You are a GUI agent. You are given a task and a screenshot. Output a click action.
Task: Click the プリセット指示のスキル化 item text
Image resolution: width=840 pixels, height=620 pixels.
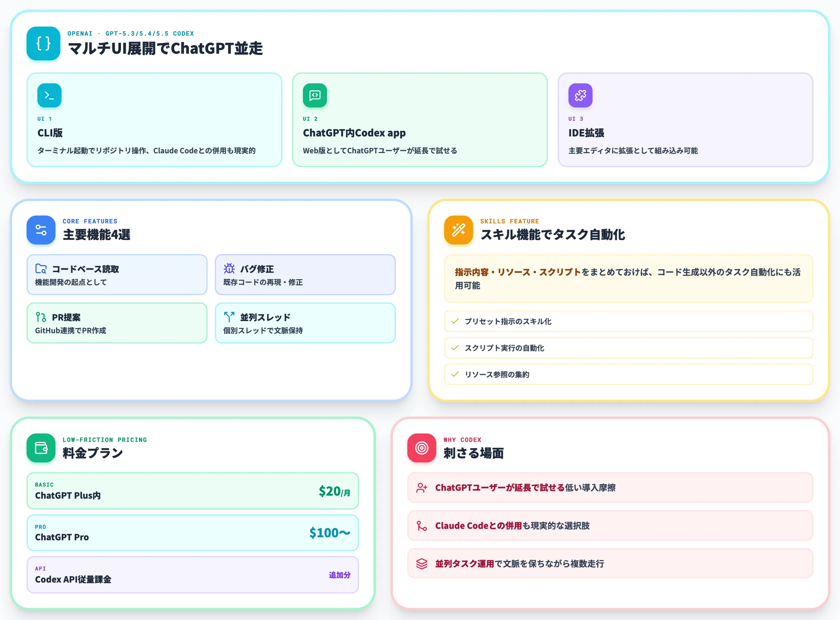(x=508, y=321)
